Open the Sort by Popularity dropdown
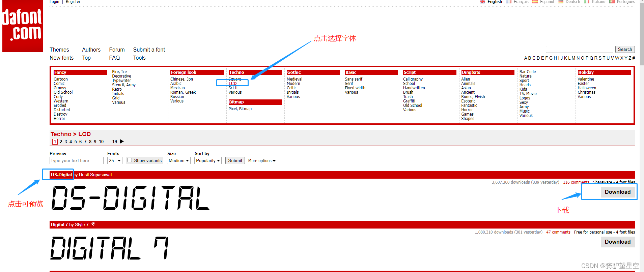Image resolution: width=644 pixels, height=272 pixels. 208,160
